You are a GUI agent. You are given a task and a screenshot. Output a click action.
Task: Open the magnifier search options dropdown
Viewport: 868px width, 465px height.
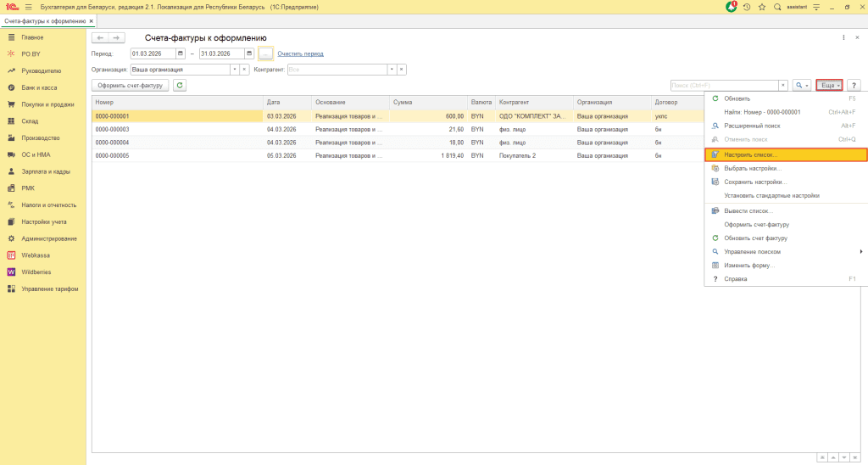tap(801, 86)
